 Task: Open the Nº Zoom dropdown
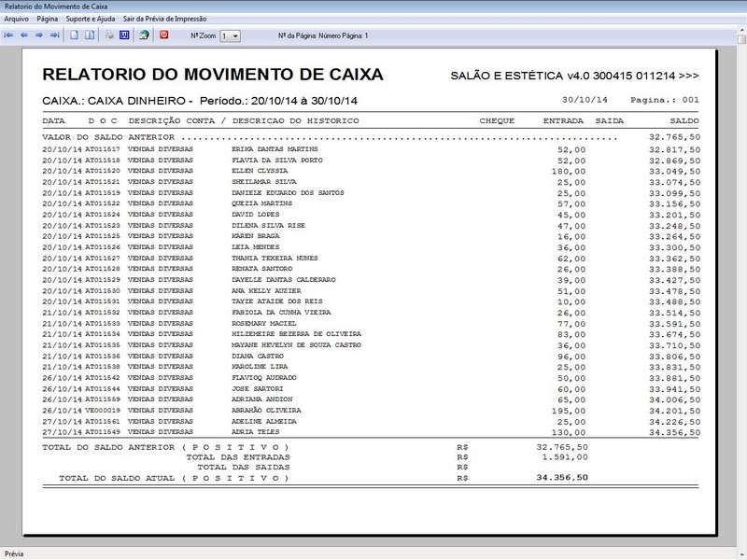(x=234, y=35)
